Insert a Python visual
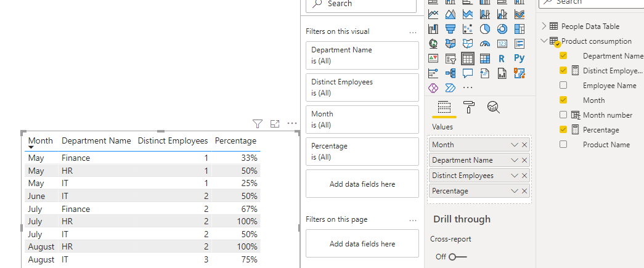644x268 pixels. pyautogui.click(x=520, y=59)
